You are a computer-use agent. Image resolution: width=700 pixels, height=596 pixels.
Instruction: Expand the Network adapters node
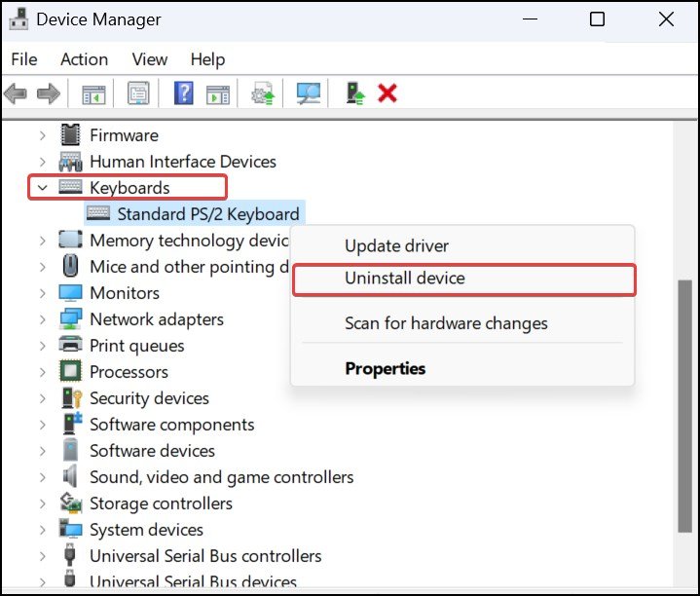tap(42, 319)
